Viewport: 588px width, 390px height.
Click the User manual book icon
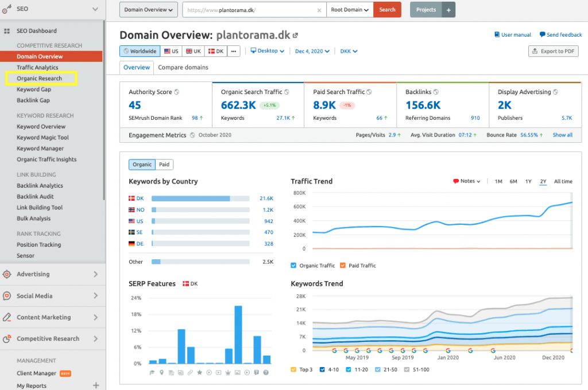tap(497, 34)
